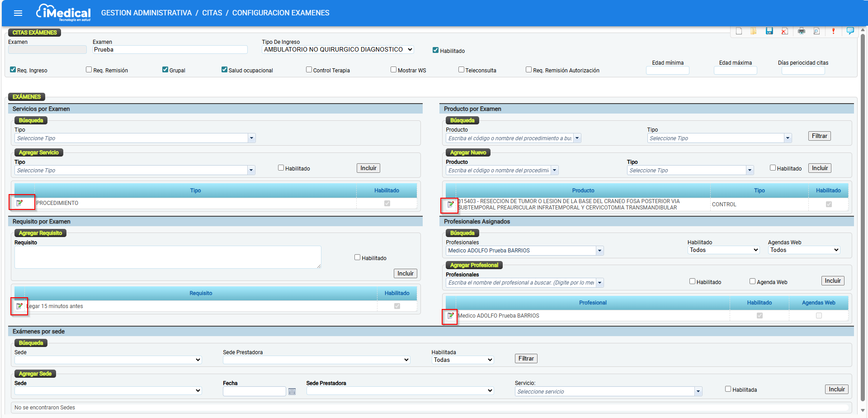Click the delete document red X icon
The height and width of the screenshot is (418, 868).
(x=785, y=31)
